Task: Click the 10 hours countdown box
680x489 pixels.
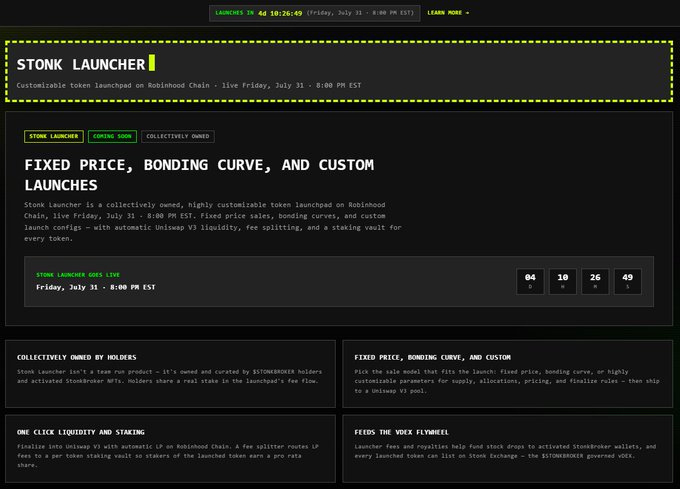Action: (x=562, y=281)
